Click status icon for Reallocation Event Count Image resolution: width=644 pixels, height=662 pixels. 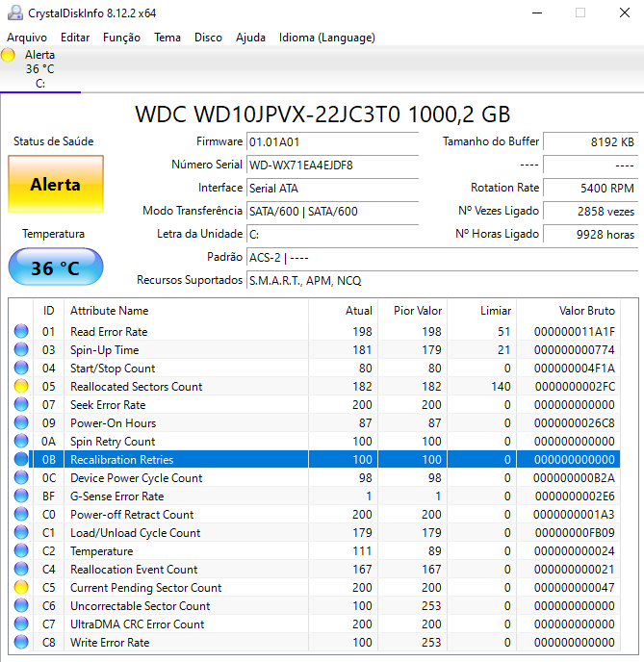[x=21, y=569]
